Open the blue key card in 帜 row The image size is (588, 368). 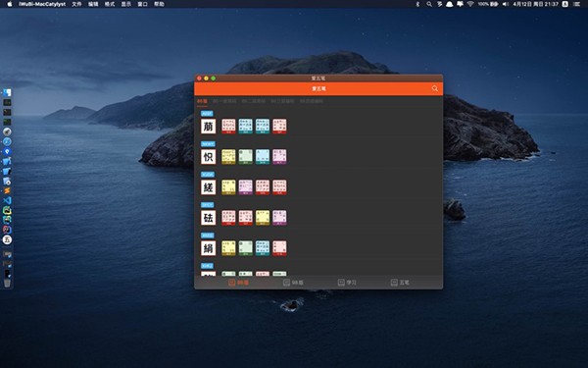(263, 157)
